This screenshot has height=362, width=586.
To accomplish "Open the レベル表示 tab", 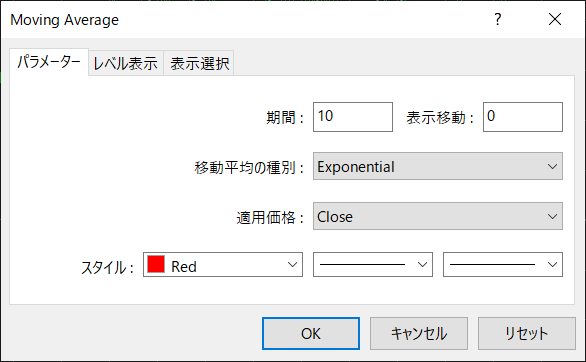I will (x=126, y=63).
